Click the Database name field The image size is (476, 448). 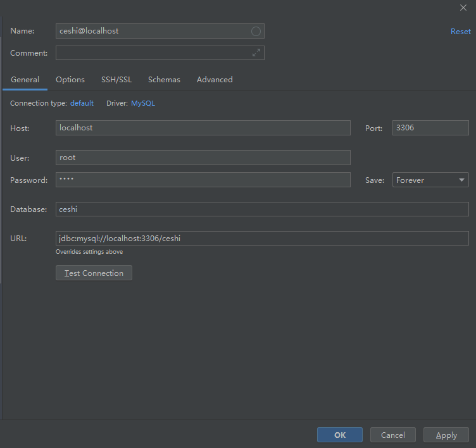click(x=262, y=209)
